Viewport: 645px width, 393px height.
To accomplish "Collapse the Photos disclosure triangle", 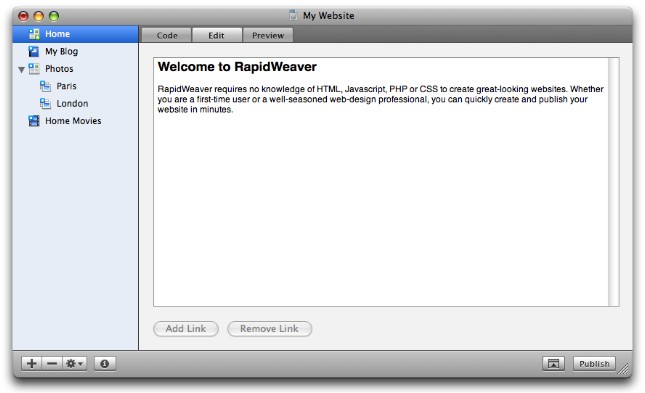I will coord(22,70).
